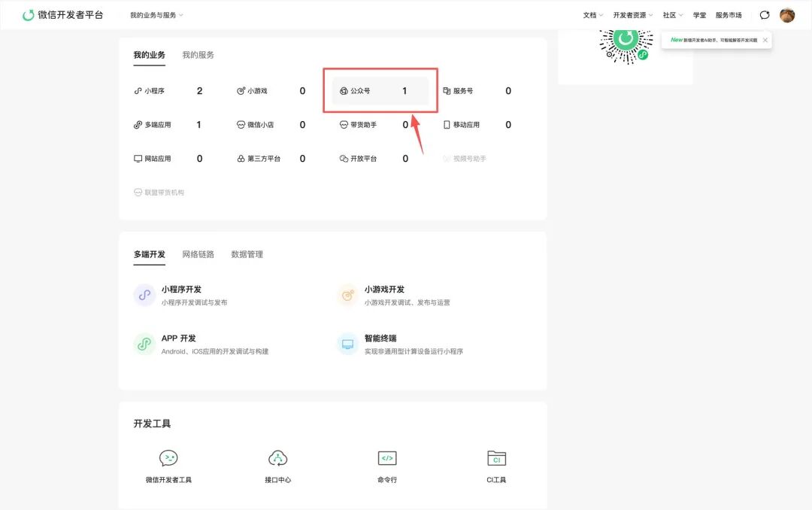
Task: Open the 接口中心 cloud icon
Action: click(277, 458)
